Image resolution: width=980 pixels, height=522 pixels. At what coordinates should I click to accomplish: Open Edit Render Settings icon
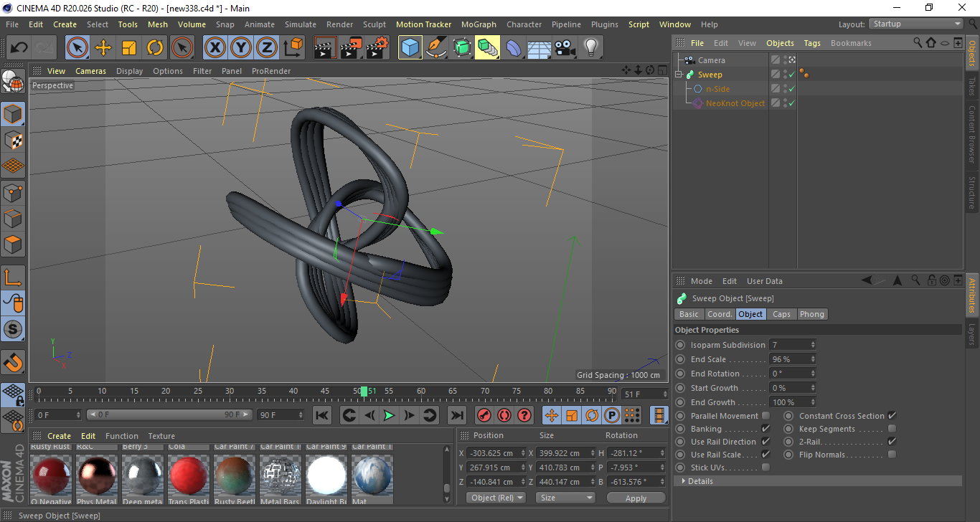pyautogui.click(x=377, y=48)
